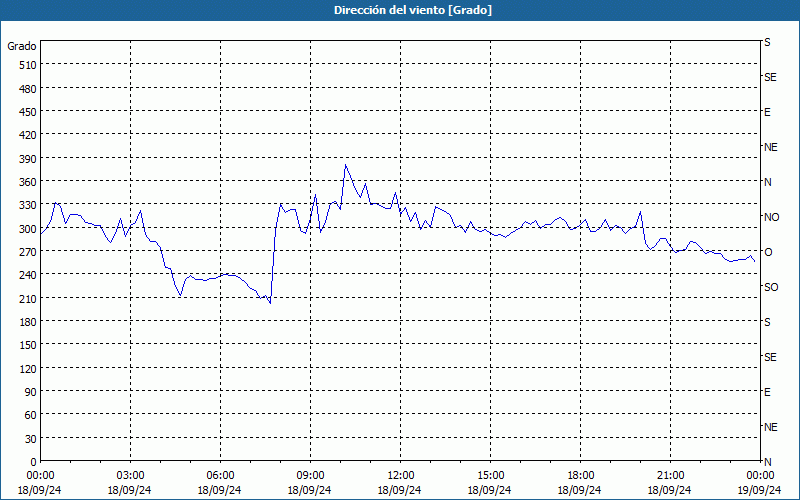Image resolution: width=800 pixels, height=500 pixels.
Task: Click the chart title 'Dirección del viento [Grado]'
Action: 413,10
